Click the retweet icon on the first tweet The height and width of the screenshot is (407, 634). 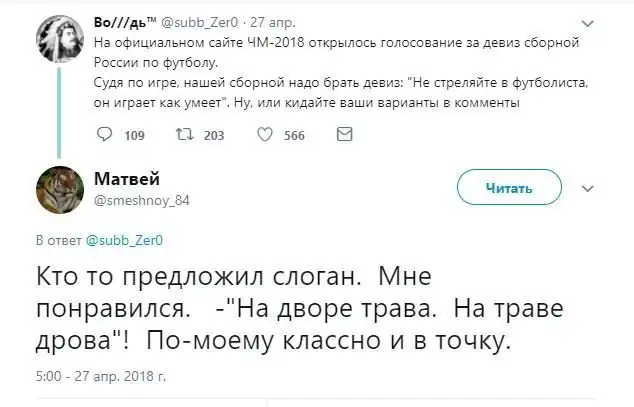pyautogui.click(x=184, y=135)
